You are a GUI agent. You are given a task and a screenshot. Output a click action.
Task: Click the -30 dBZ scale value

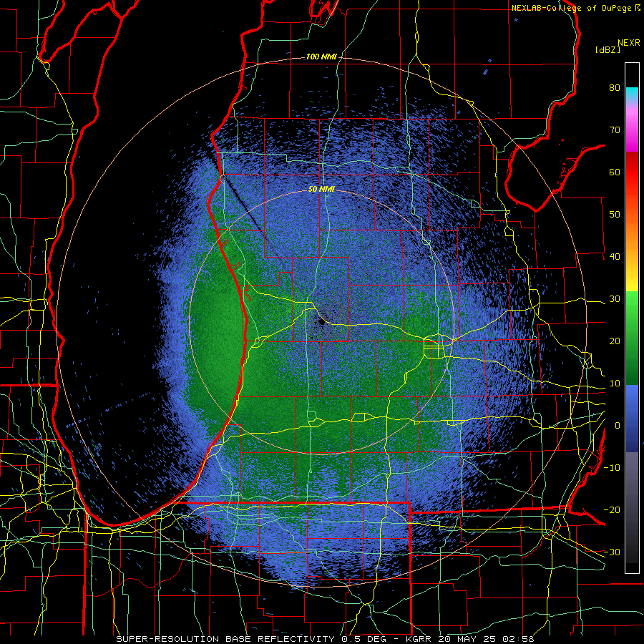(612, 552)
